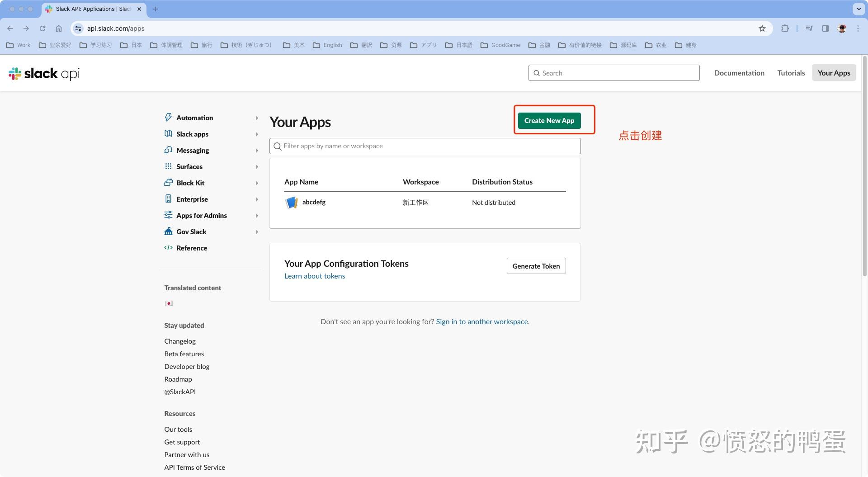Open the browser home page icon
The image size is (868, 477).
click(x=59, y=28)
